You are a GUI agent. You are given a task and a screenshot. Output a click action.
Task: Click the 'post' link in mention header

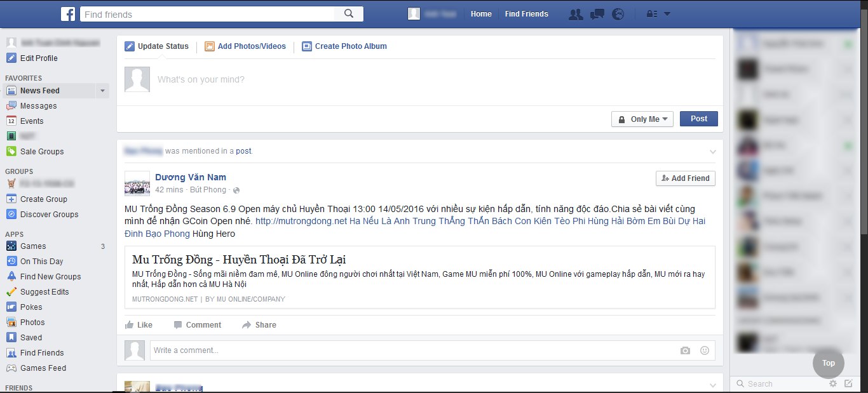coord(243,151)
